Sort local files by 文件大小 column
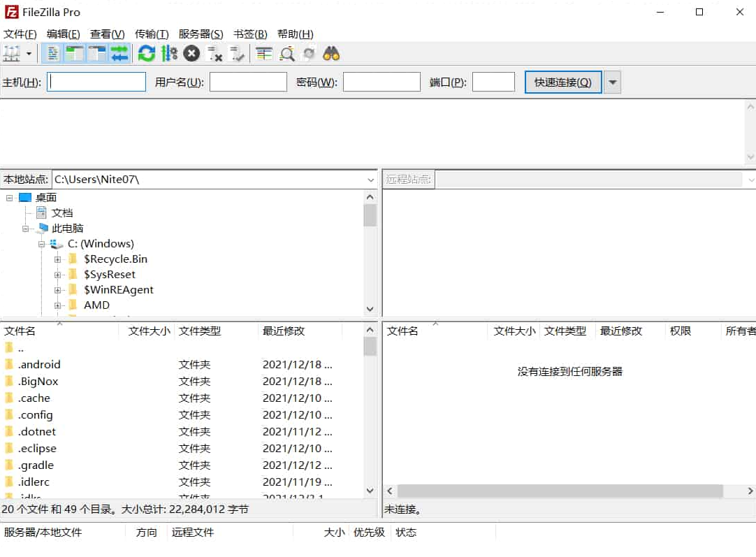The image size is (756, 557). [149, 331]
